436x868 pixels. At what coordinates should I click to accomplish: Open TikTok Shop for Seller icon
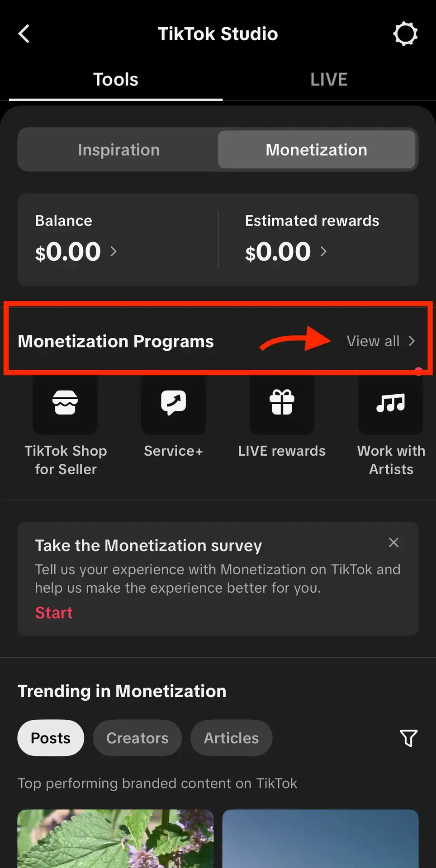click(x=65, y=403)
